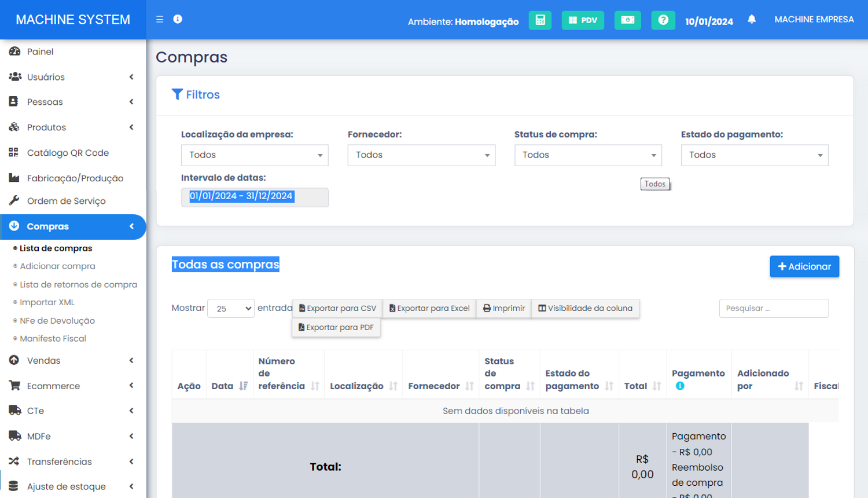Click the Ordem de Serviço wrench icon

(14, 200)
